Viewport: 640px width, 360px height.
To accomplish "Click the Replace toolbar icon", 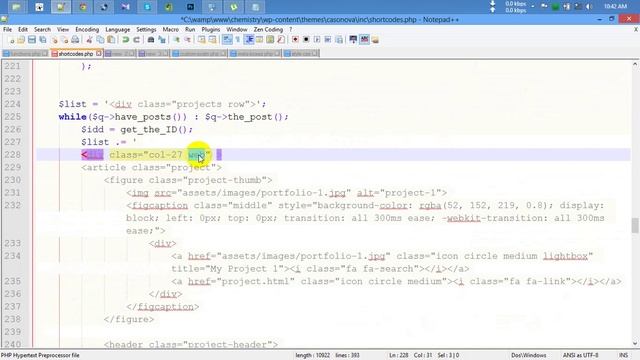I will coord(162,40).
